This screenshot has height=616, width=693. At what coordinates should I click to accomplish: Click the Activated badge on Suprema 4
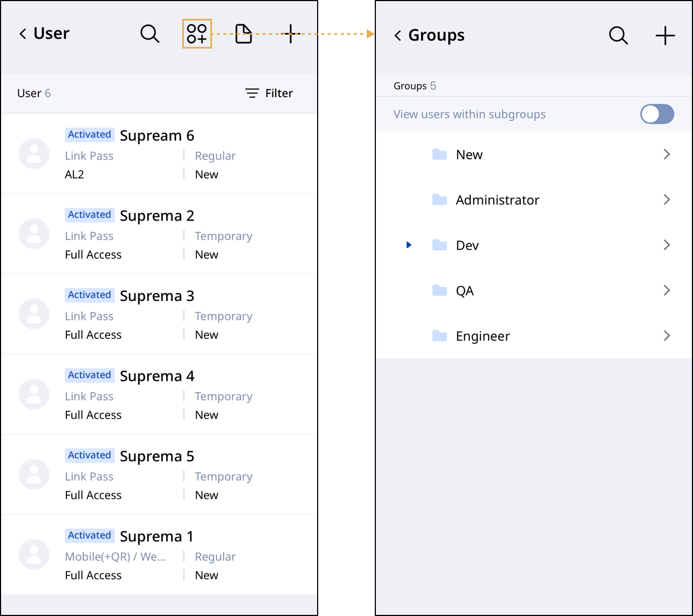pyautogui.click(x=90, y=375)
